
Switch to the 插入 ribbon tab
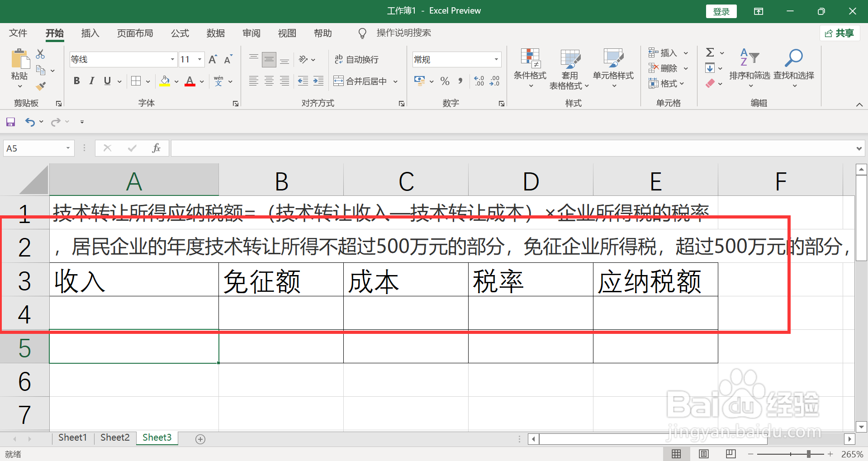tap(90, 33)
